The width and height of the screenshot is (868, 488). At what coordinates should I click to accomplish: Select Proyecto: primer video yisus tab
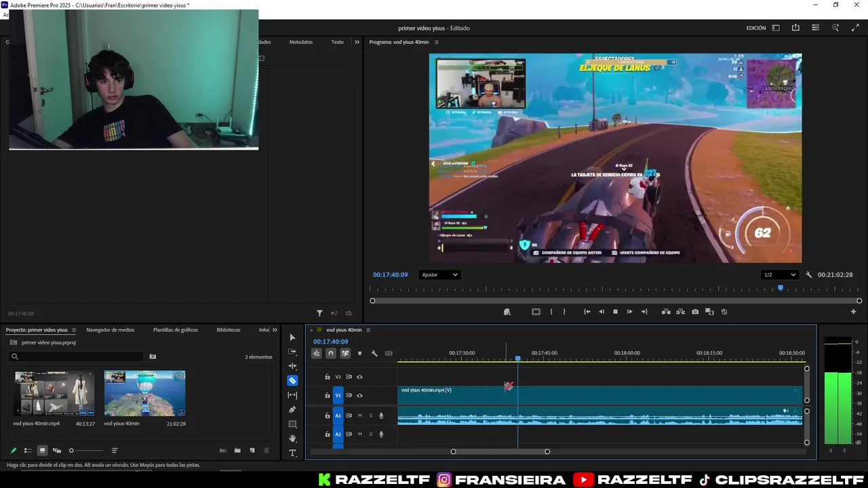point(37,330)
